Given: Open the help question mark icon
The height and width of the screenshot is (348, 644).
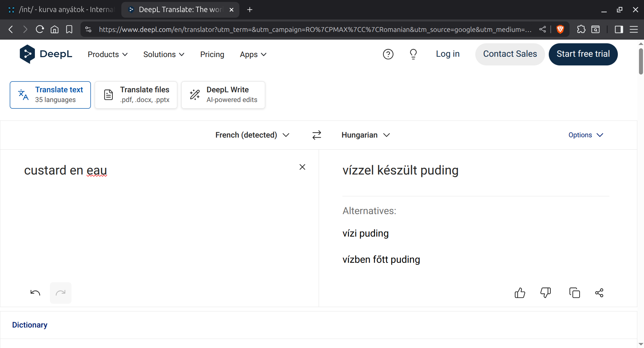Looking at the screenshot, I should (388, 54).
